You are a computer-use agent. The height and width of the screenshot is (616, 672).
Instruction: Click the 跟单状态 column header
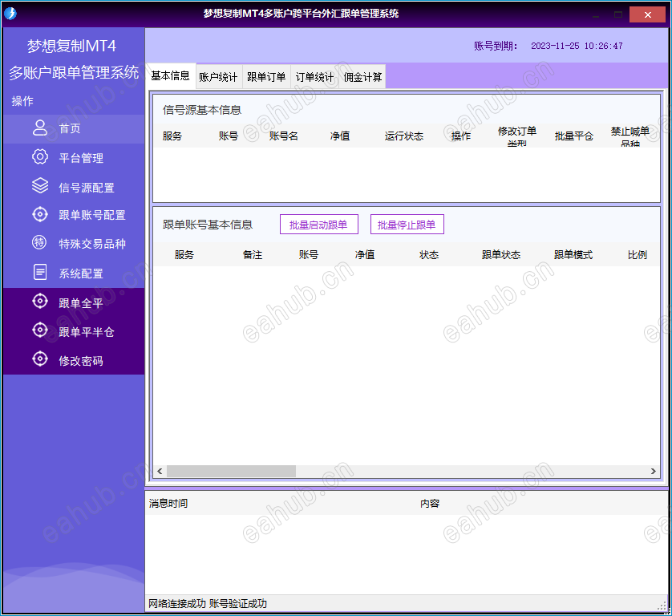[501, 255]
